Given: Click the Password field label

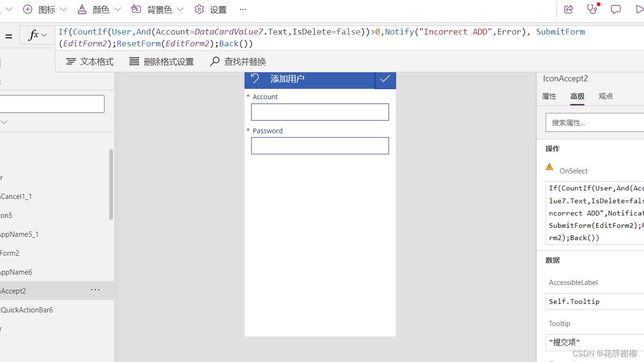Looking at the screenshot, I should 268,131.
